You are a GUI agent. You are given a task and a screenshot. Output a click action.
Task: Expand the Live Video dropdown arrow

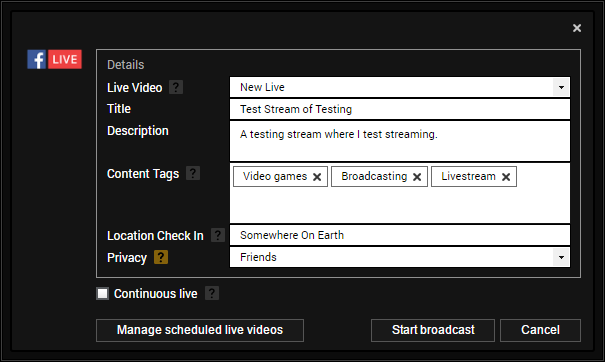click(x=561, y=87)
